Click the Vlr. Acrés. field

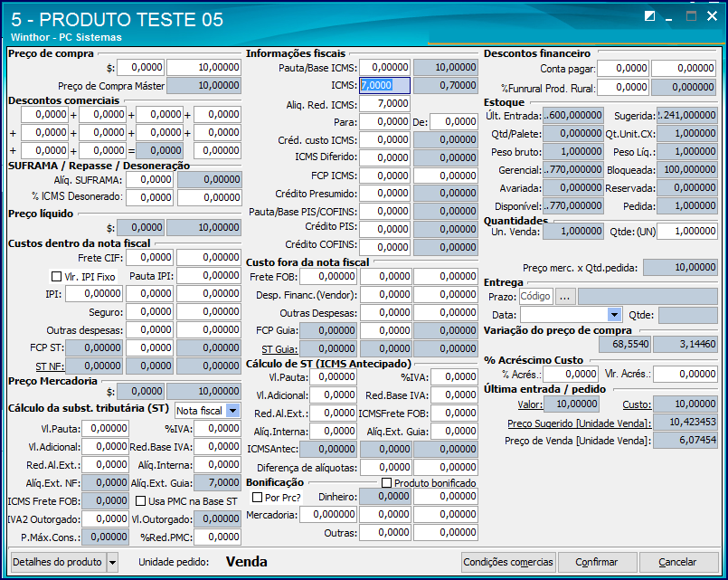click(x=685, y=375)
